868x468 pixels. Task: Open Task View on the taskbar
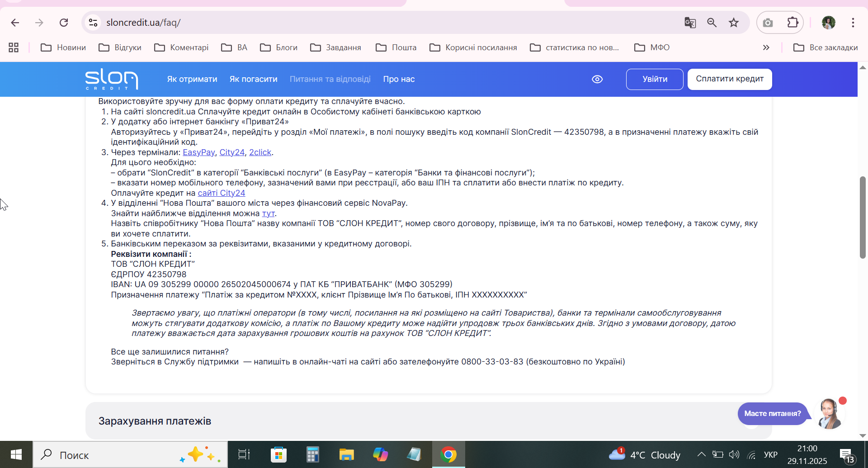(x=244, y=454)
